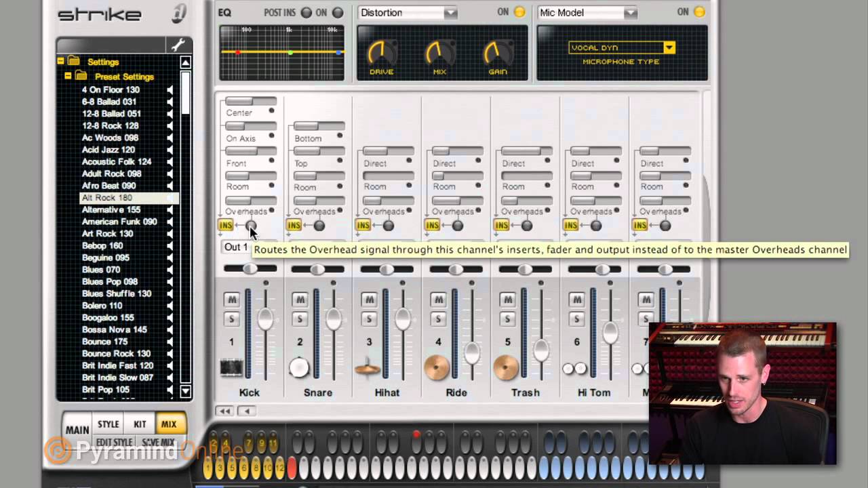
Task: Toggle the Mic Model ON light
Action: click(x=700, y=12)
